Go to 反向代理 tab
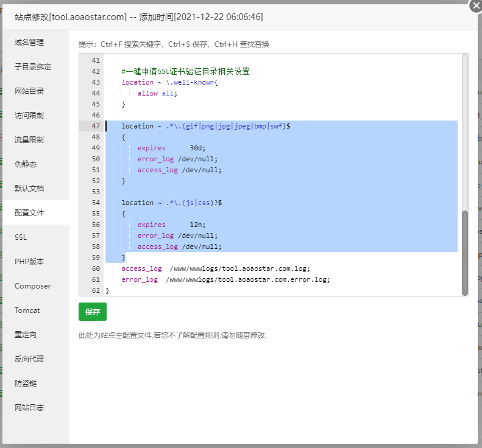482x448 pixels. (29, 359)
